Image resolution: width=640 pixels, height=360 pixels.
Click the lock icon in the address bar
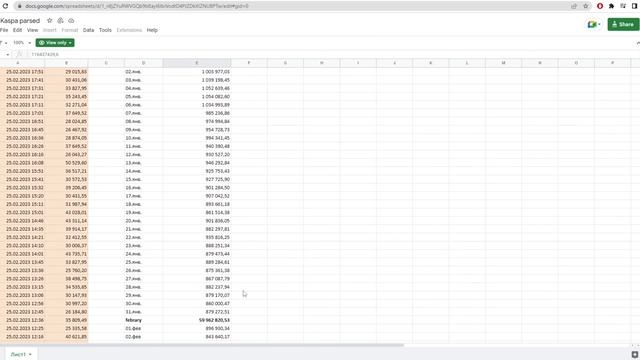pos(19,6)
